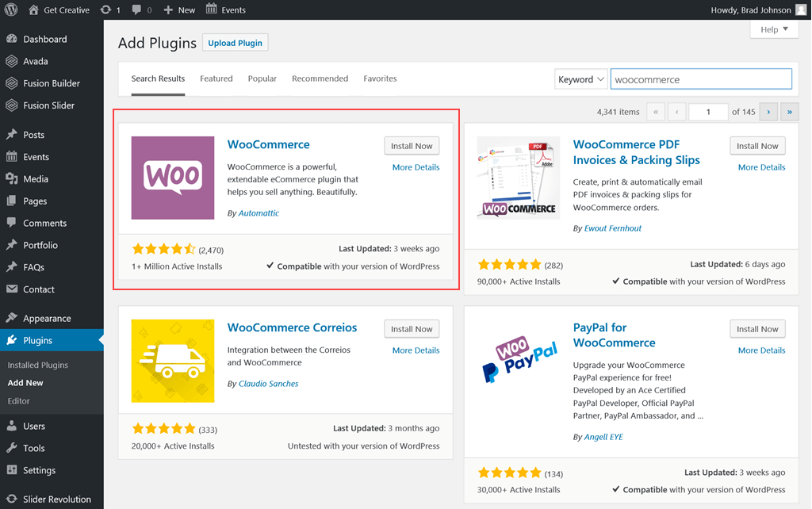Click the current page number field
The image size is (812, 509).
[x=708, y=111]
